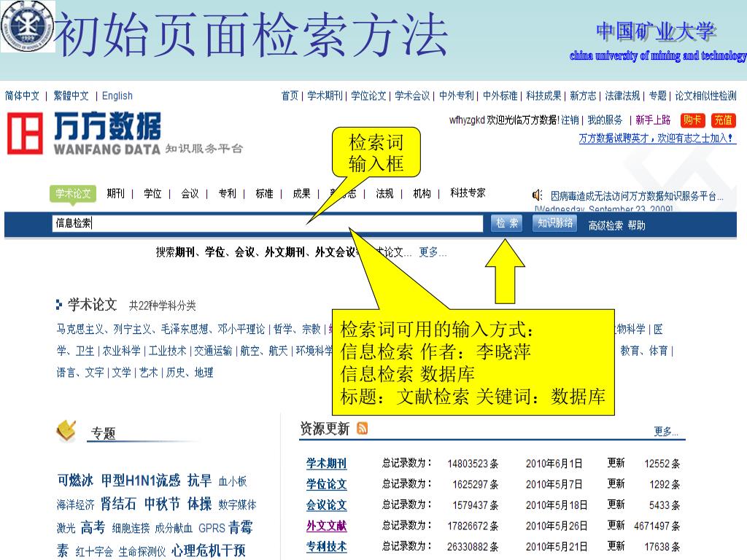
Task: Click 更多 in 资源更新 section
Action: click(x=666, y=431)
